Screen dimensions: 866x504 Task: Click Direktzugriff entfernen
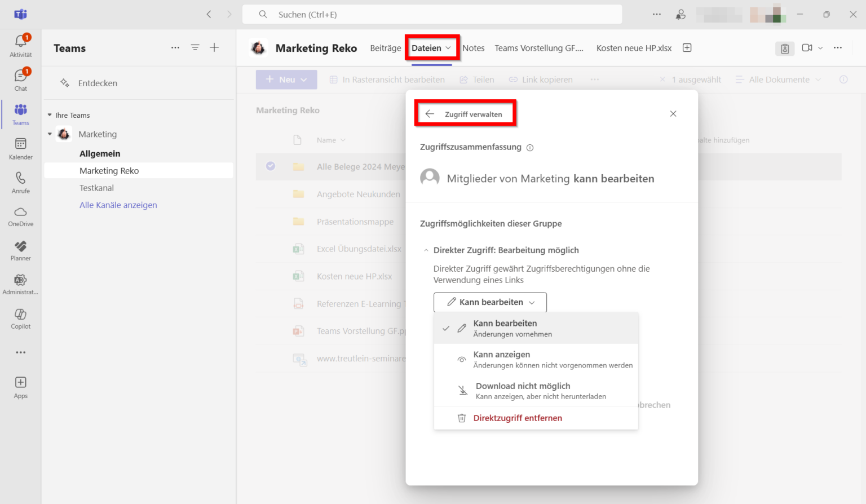point(517,418)
